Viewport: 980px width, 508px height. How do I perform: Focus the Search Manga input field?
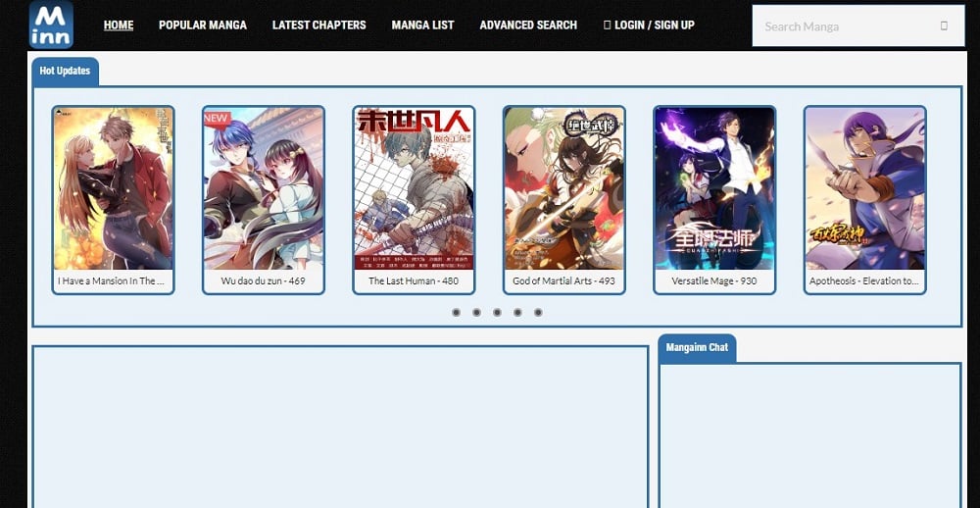[x=858, y=25]
